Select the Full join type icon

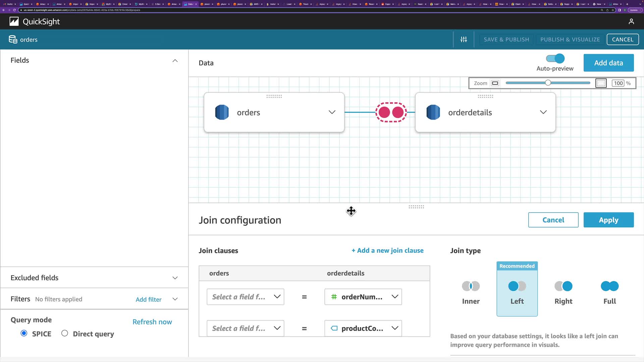point(609,286)
